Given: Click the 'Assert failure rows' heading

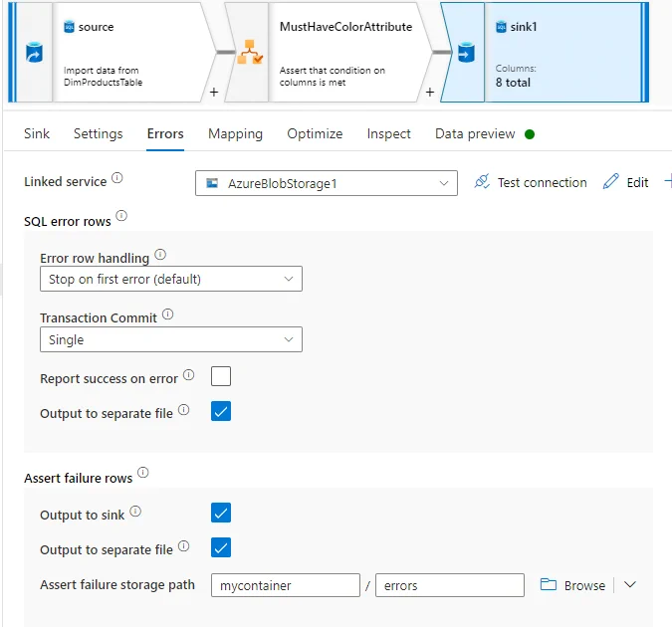Looking at the screenshot, I should (79, 479).
